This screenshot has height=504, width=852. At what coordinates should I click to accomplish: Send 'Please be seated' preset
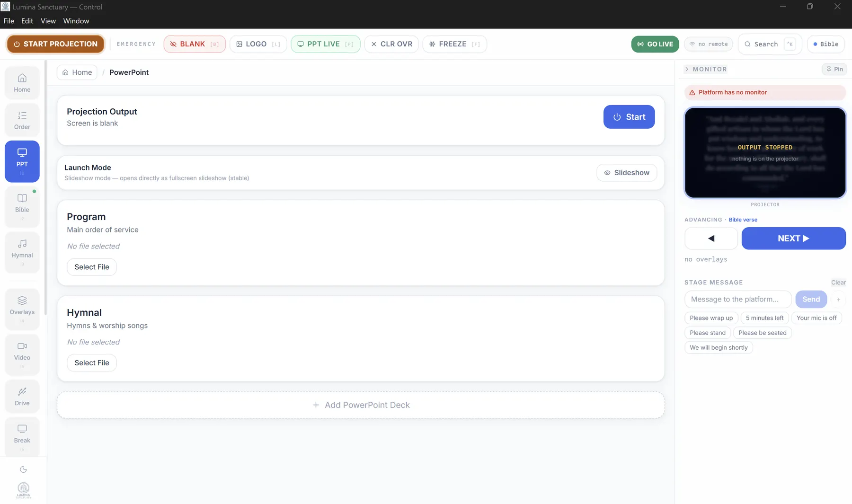762,333
